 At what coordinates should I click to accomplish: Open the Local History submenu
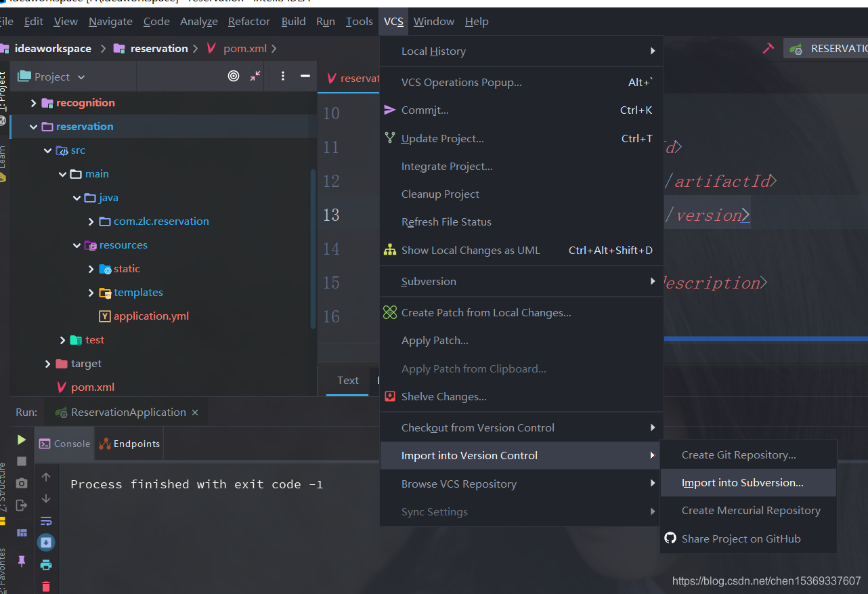tap(521, 51)
